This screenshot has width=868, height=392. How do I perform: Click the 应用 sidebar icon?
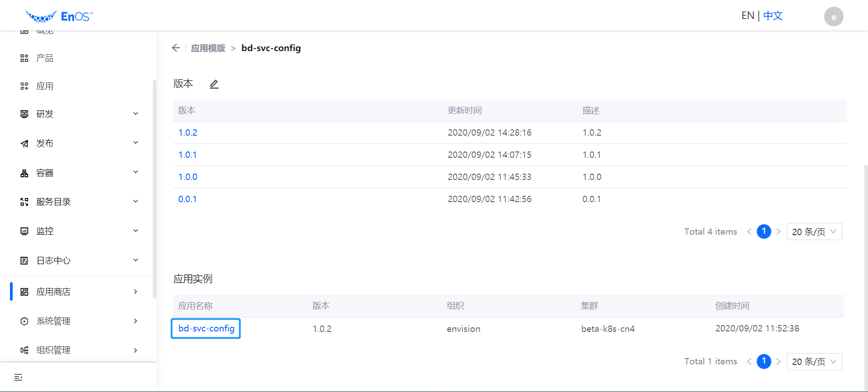click(x=24, y=86)
